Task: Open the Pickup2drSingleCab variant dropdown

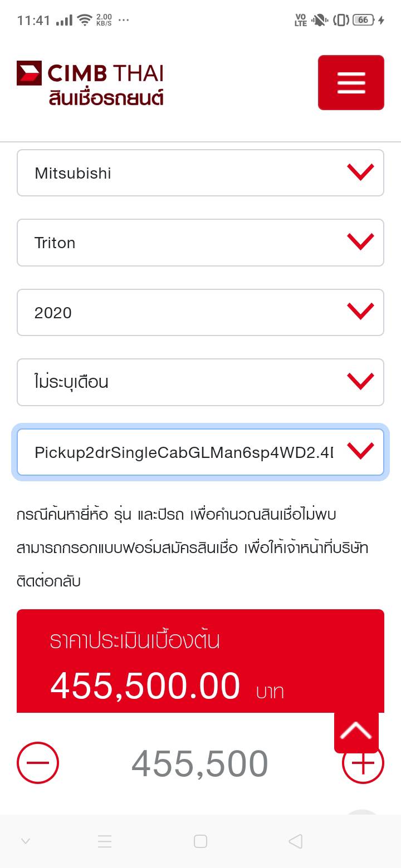Action: click(200, 452)
